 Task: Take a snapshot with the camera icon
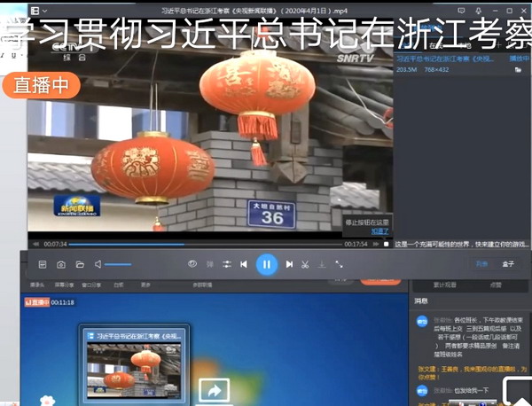61,264
